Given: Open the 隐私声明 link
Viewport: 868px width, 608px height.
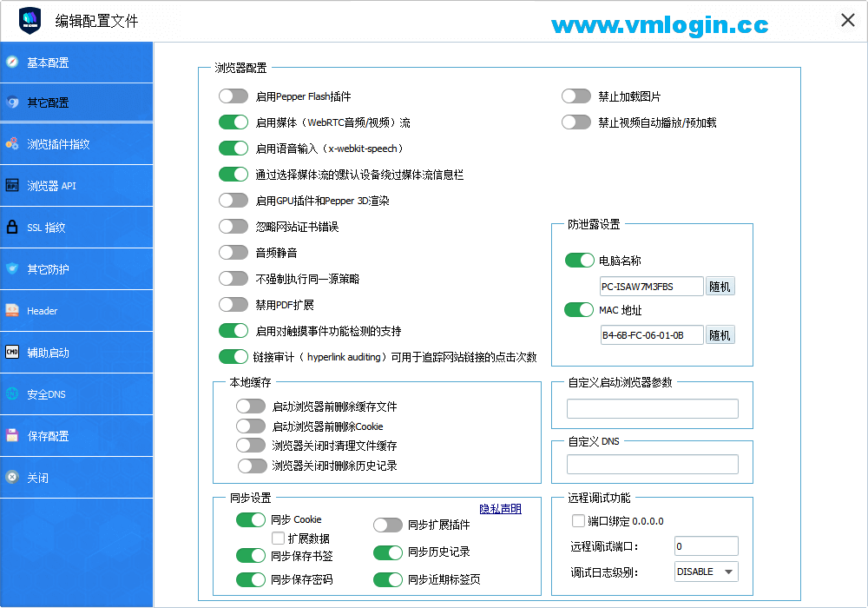Looking at the screenshot, I should click(500, 508).
